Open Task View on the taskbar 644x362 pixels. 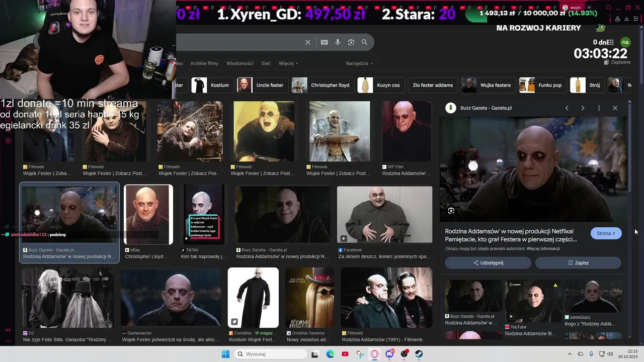point(314,354)
